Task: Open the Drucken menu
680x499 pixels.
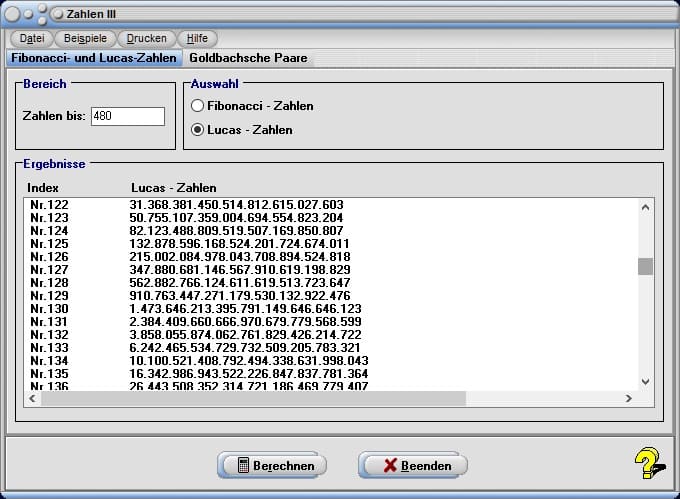Action: point(146,39)
